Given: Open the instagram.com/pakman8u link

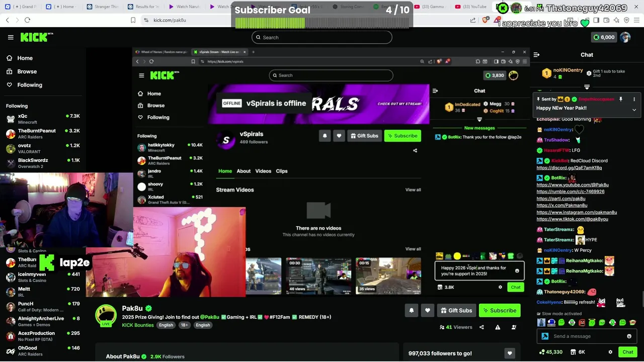Looking at the screenshot, I should pos(577,212).
